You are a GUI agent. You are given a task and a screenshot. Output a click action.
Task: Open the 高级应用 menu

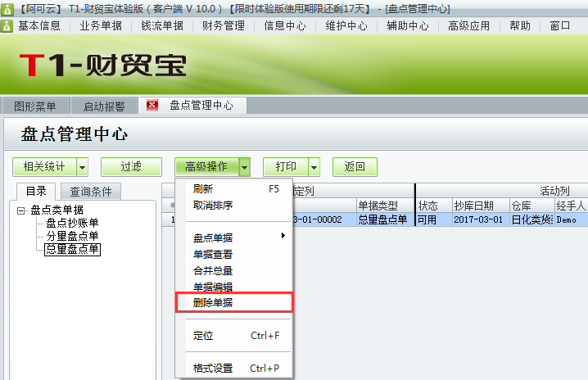469,26
